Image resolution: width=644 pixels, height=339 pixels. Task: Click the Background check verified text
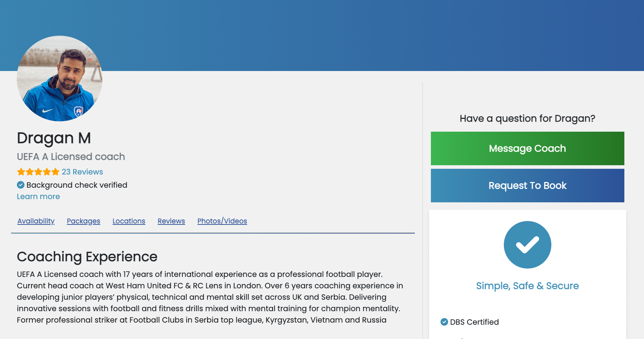[x=77, y=185]
